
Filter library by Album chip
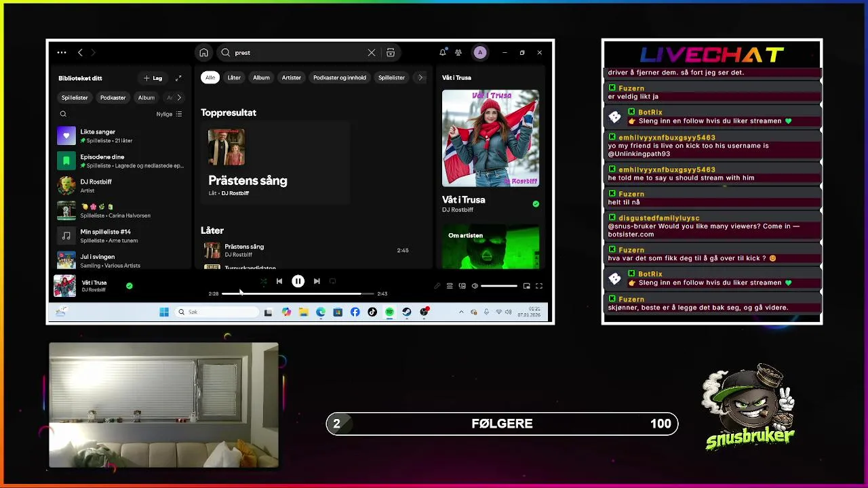[x=146, y=98]
